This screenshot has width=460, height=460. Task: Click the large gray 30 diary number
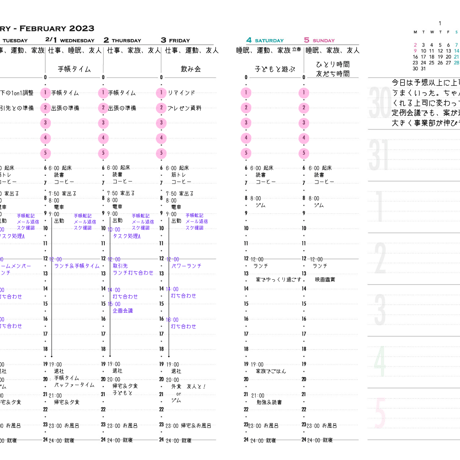380,102
